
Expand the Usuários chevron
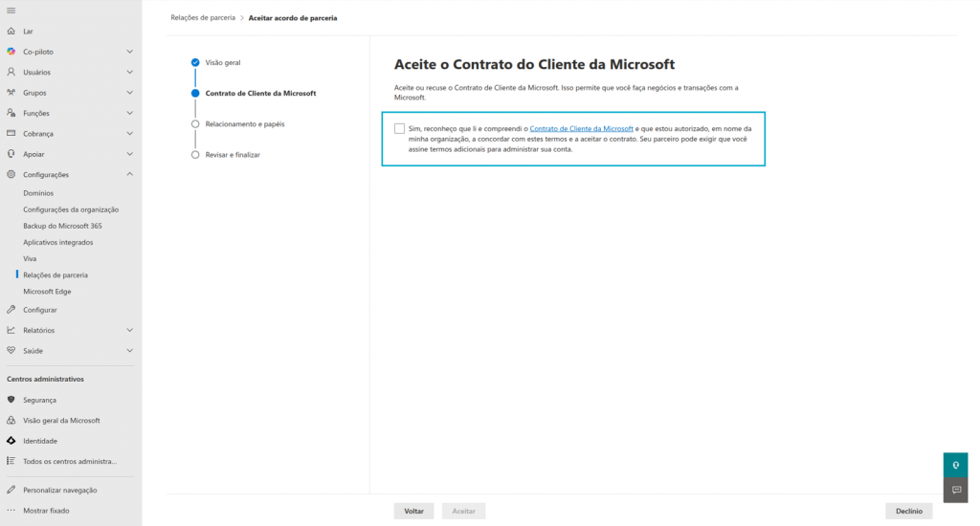click(x=129, y=72)
